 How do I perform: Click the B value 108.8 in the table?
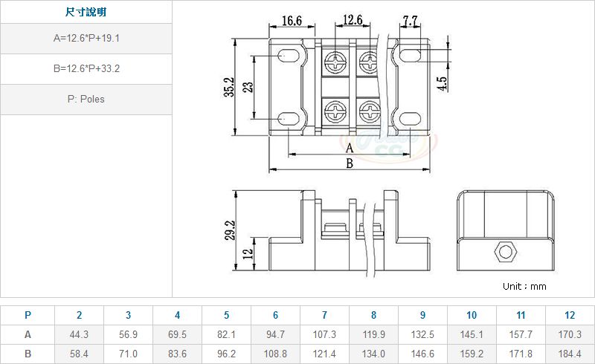click(x=275, y=354)
